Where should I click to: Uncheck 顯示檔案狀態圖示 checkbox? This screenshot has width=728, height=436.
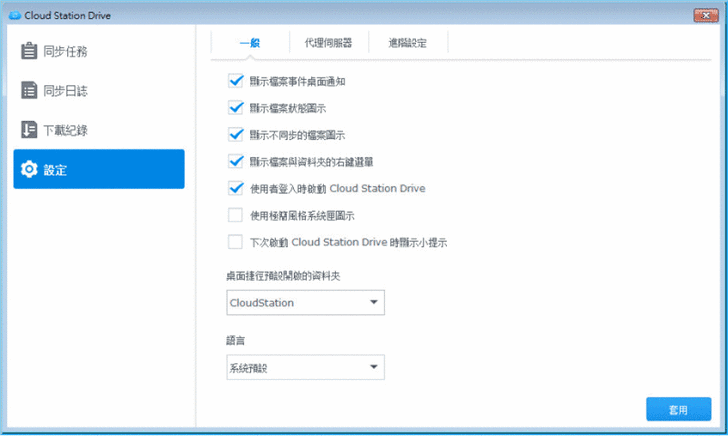(x=235, y=108)
